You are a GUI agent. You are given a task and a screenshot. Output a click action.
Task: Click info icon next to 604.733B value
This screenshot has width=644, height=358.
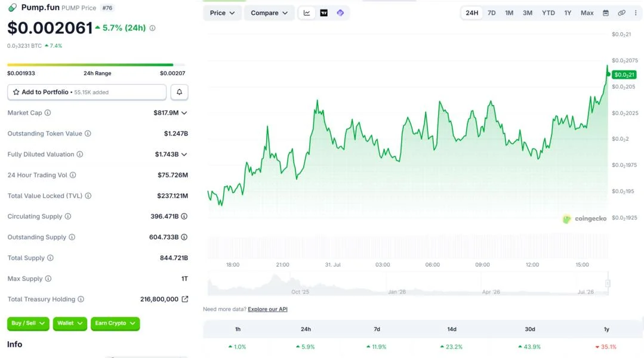(184, 237)
